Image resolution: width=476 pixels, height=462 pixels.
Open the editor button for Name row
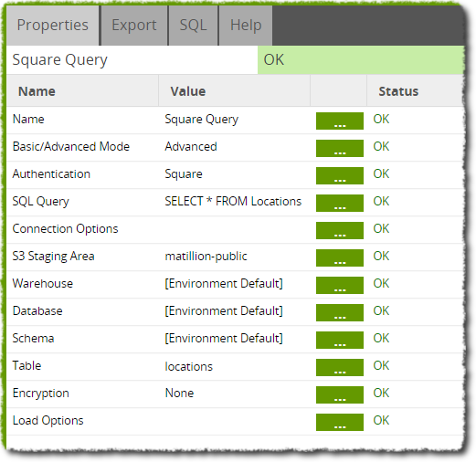[340, 121]
